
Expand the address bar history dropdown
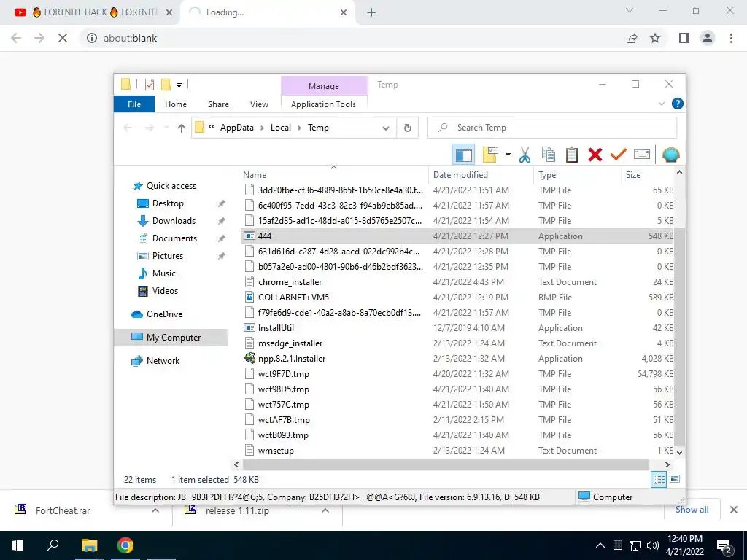click(x=386, y=128)
